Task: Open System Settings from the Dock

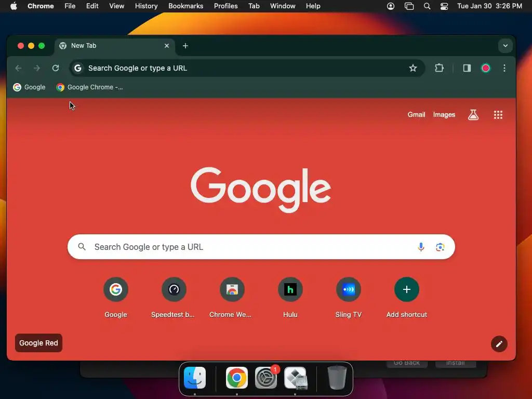Action: point(266,378)
